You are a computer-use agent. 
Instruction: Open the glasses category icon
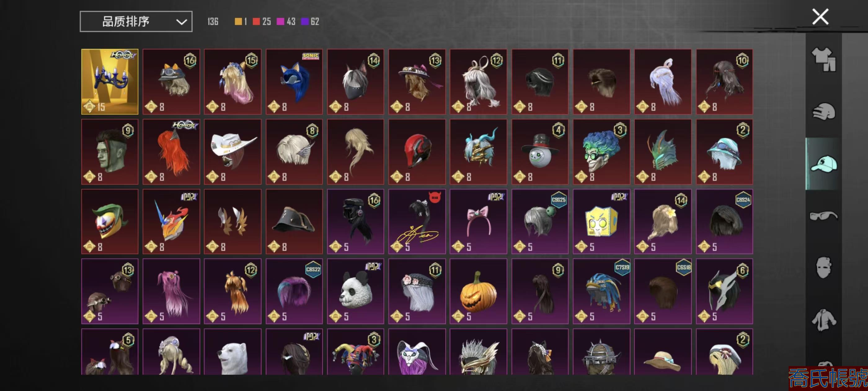pos(824,216)
